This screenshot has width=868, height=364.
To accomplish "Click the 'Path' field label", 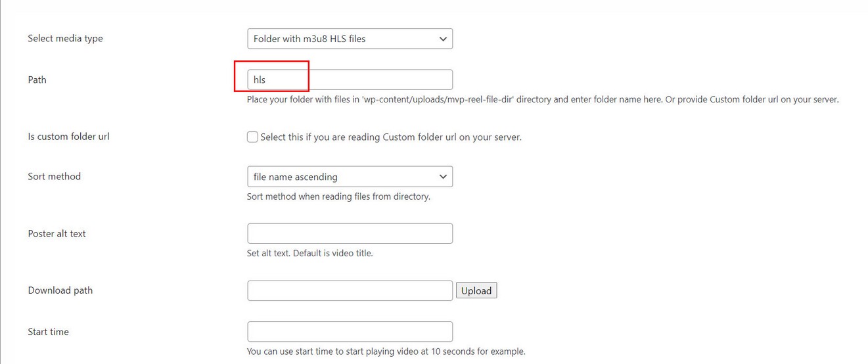I will pos(37,80).
